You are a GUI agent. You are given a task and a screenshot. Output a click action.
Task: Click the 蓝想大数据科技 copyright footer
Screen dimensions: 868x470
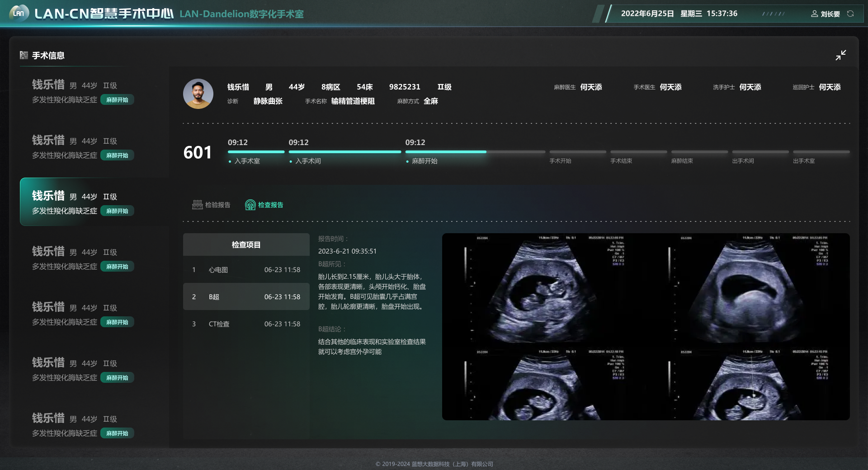(x=434, y=464)
